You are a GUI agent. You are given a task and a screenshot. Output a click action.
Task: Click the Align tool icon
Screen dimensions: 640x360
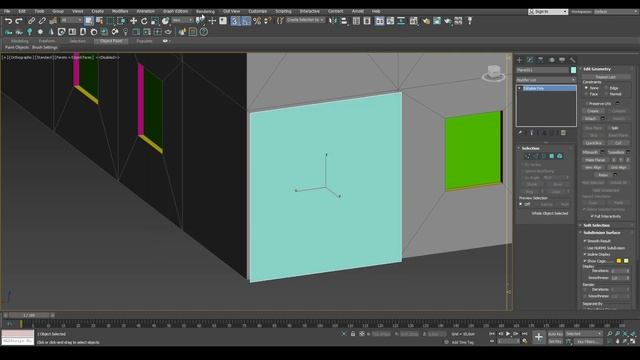tap(343, 21)
